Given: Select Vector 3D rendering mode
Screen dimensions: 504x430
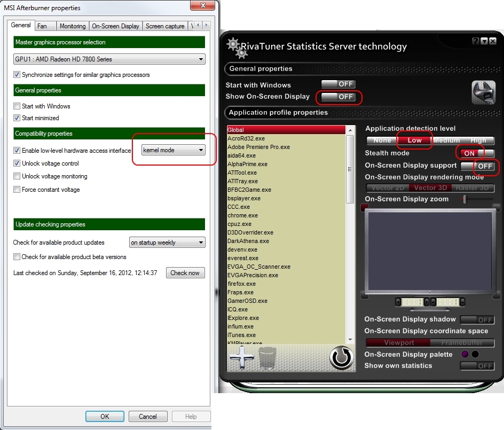Looking at the screenshot, I should (x=430, y=188).
